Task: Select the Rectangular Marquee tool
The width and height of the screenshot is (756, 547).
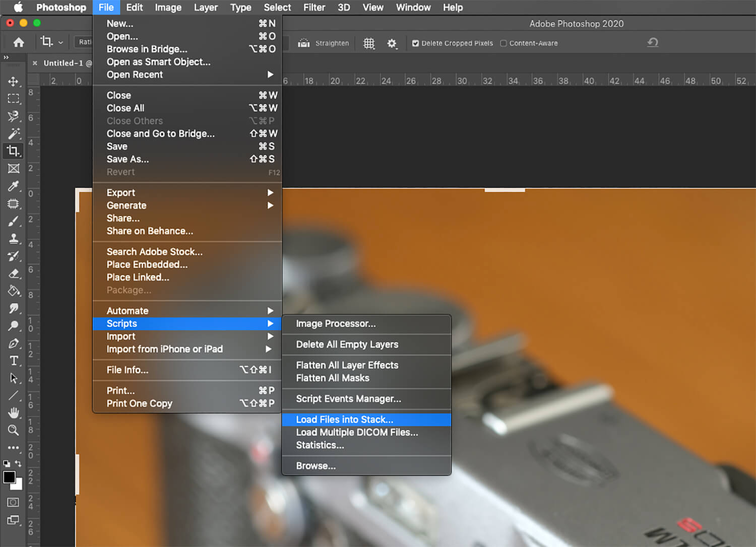Action: (x=14, y=99)
